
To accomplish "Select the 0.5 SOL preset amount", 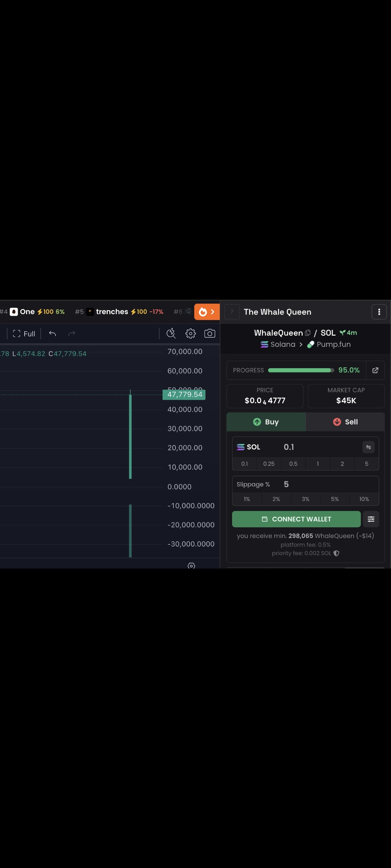I will [293, 464].
